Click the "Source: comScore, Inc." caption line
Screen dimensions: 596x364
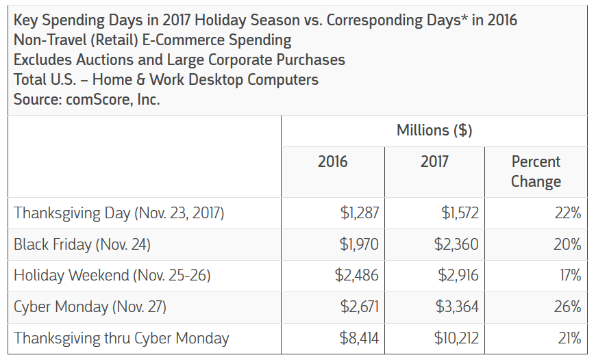pyautogui.click(x=86, y=99)
